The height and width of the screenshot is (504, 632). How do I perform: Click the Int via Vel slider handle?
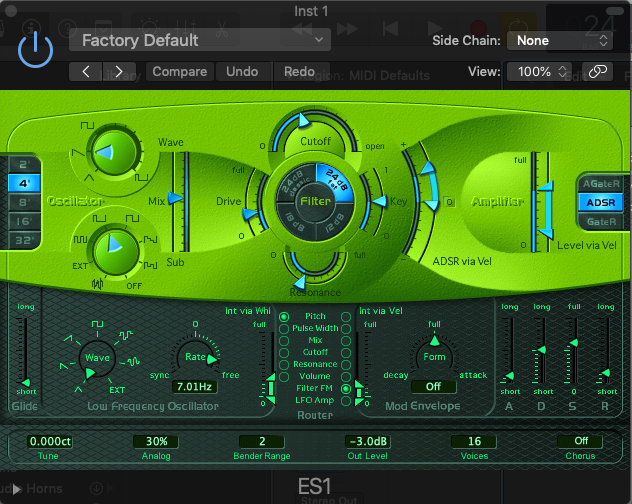(x=359, y=392)
